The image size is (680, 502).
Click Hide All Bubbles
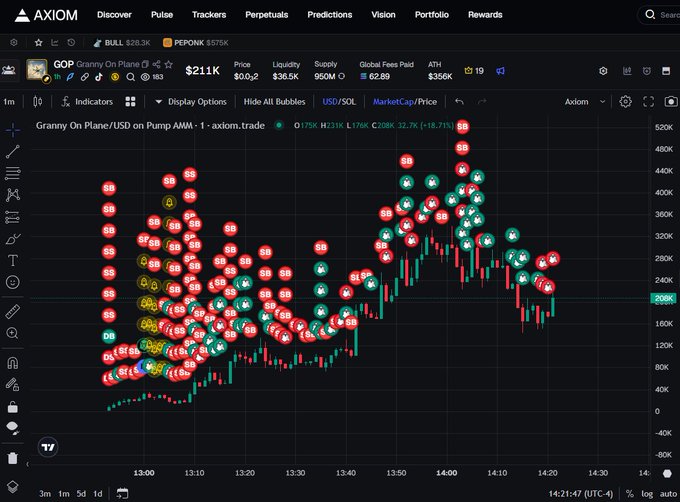pos(275,102)
